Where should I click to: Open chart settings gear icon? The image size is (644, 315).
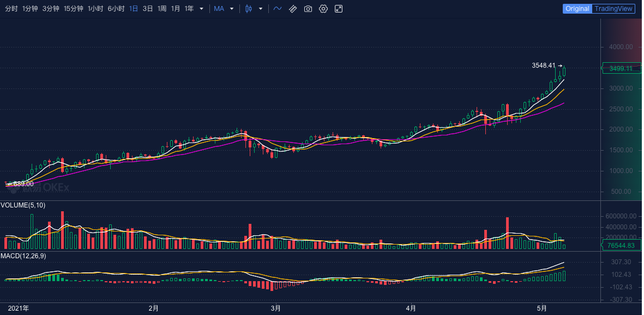tap(323, 9)
